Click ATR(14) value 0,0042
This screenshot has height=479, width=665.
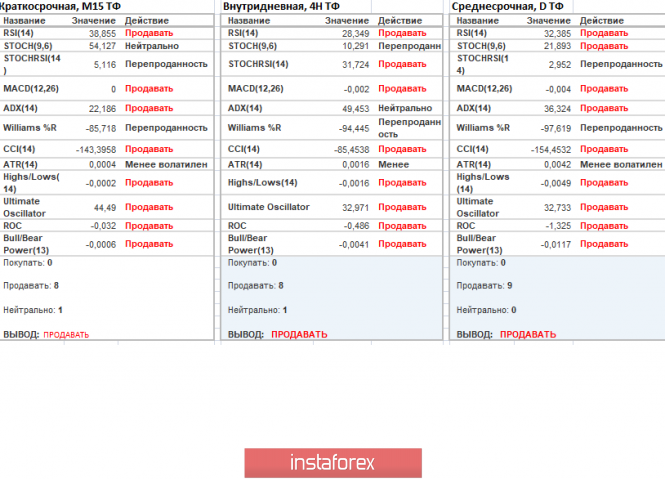(x=557, y=165)
